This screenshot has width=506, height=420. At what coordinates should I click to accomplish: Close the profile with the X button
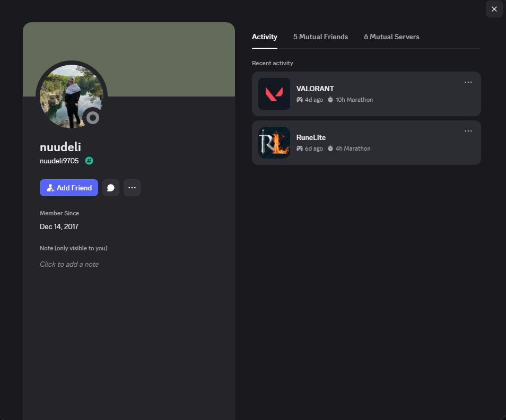click(x=494, y=9)
